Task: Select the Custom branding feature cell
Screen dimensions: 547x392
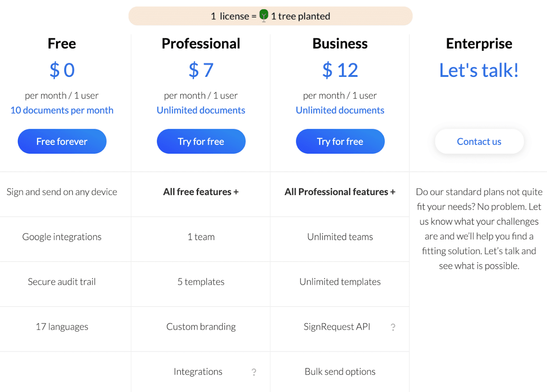Action: click(201, 327)
